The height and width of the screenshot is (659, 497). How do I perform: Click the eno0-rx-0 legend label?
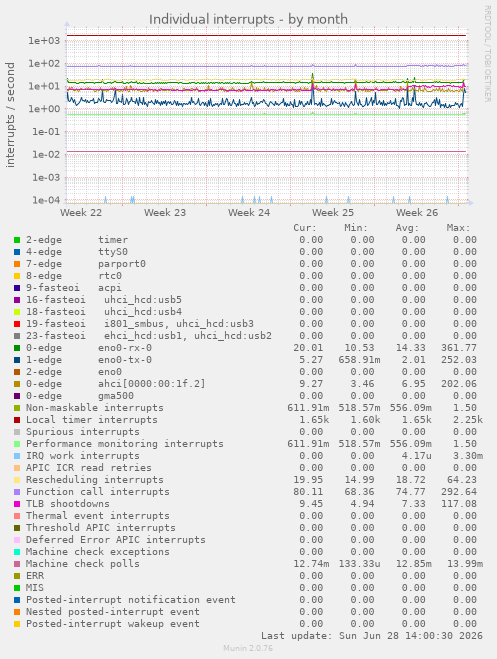click(125, 348)
